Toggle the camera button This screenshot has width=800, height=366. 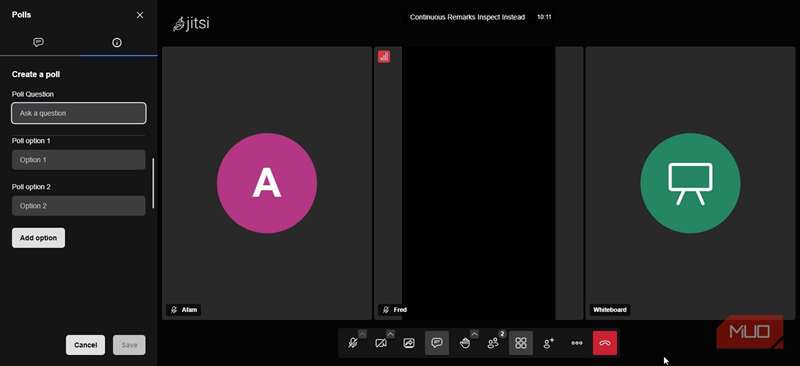pyautogui.click(x=381, y=343)
